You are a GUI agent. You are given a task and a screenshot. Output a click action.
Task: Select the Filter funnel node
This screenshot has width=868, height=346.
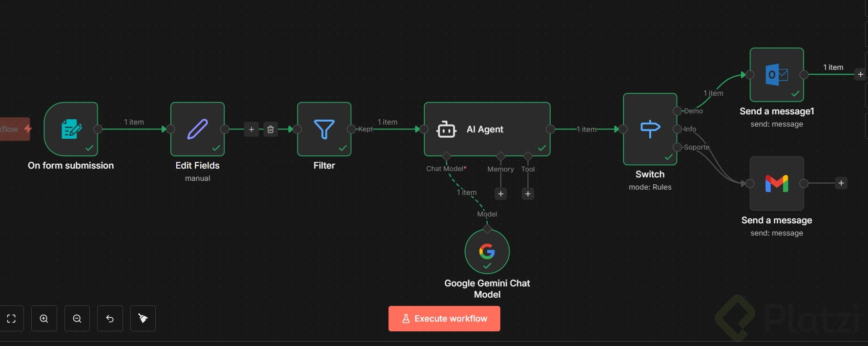point(324,129)
